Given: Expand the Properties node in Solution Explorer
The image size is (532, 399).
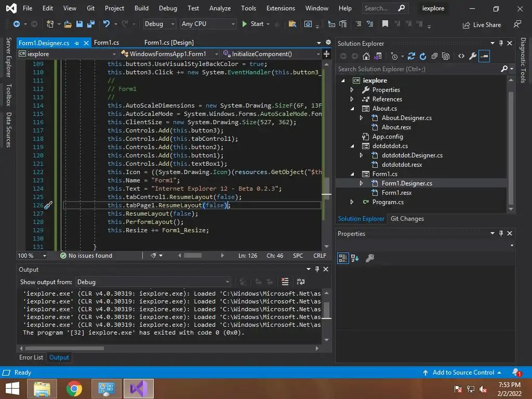Looking at the screenshot, I should [352, 90].
